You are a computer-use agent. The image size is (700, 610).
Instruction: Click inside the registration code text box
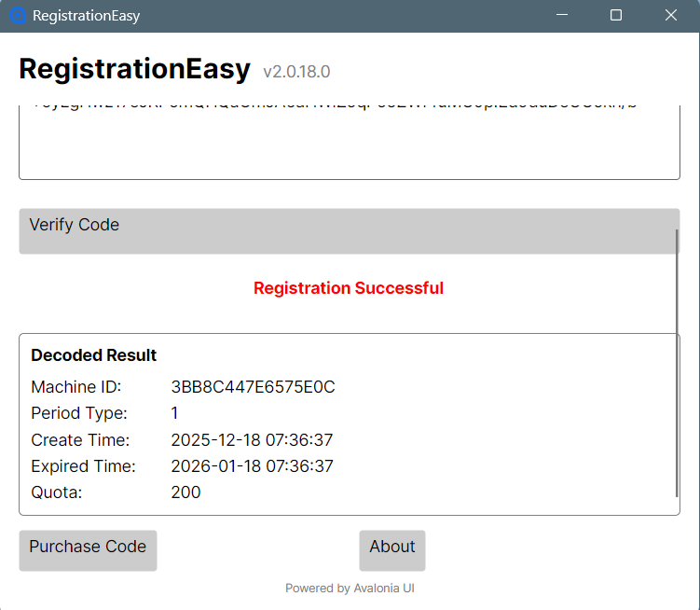[x=349, y=140]
